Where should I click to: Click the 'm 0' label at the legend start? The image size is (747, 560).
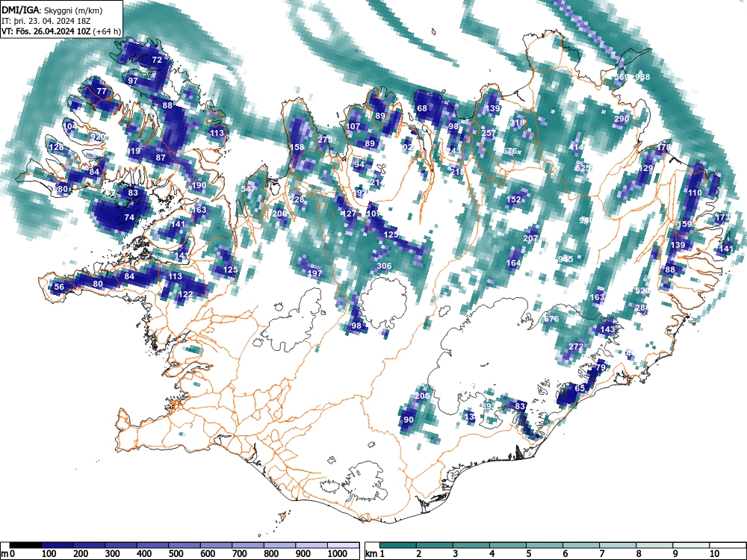[7, 554]
